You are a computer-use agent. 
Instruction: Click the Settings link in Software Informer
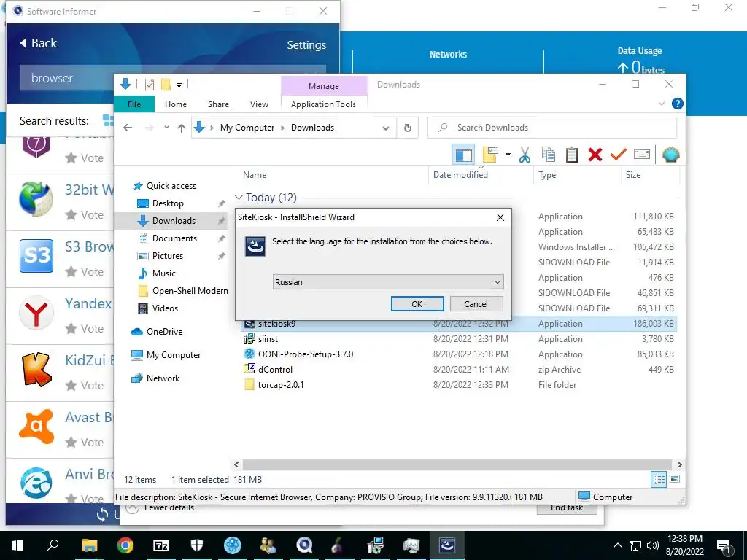(306, 45)
